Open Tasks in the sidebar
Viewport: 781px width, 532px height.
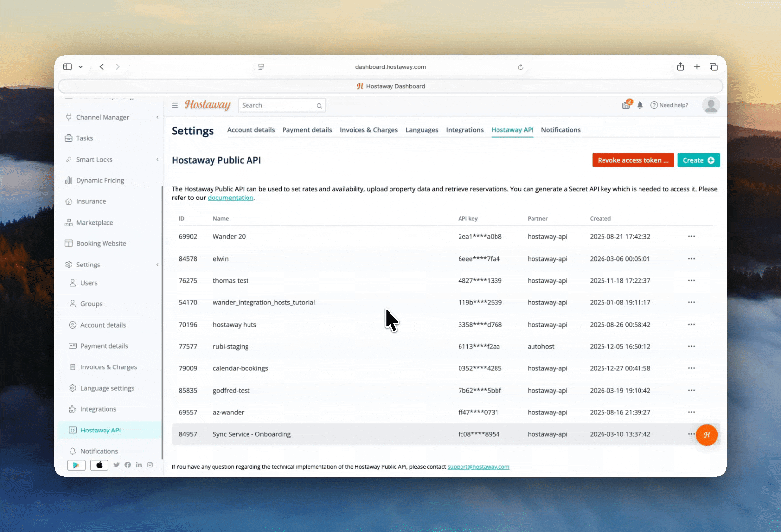click(x=84, y=138)
